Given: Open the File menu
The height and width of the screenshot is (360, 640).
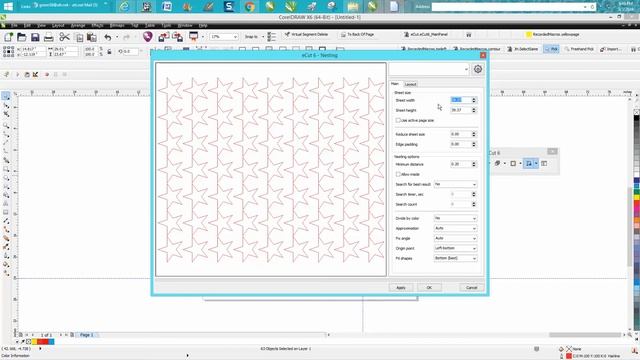Looking at the screenshot, I should (x=14, y=25).
